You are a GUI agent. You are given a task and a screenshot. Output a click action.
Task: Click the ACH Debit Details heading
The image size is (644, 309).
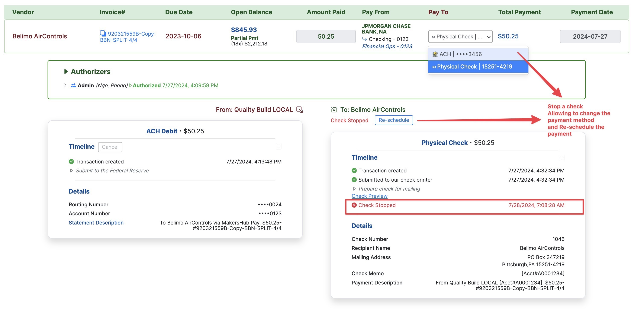pos(79,191)
